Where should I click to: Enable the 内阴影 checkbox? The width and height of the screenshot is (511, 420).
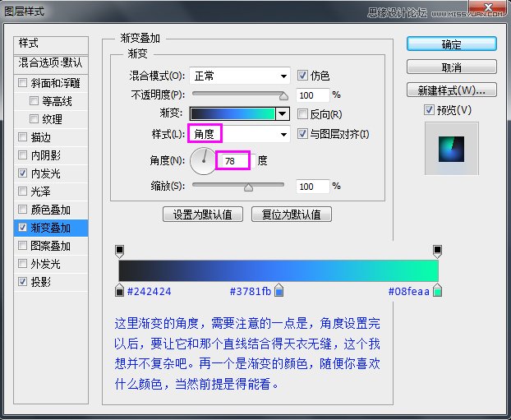(x=22, y=155)
